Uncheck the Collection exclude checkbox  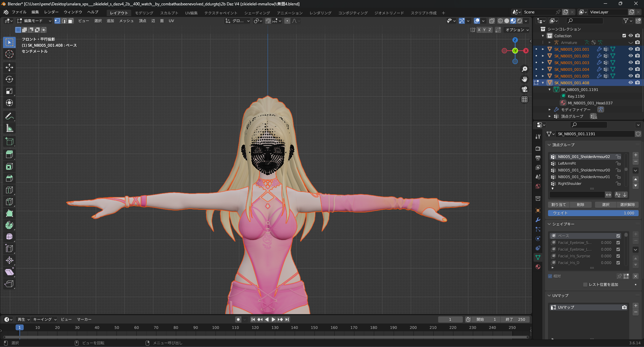click(624, 36)
